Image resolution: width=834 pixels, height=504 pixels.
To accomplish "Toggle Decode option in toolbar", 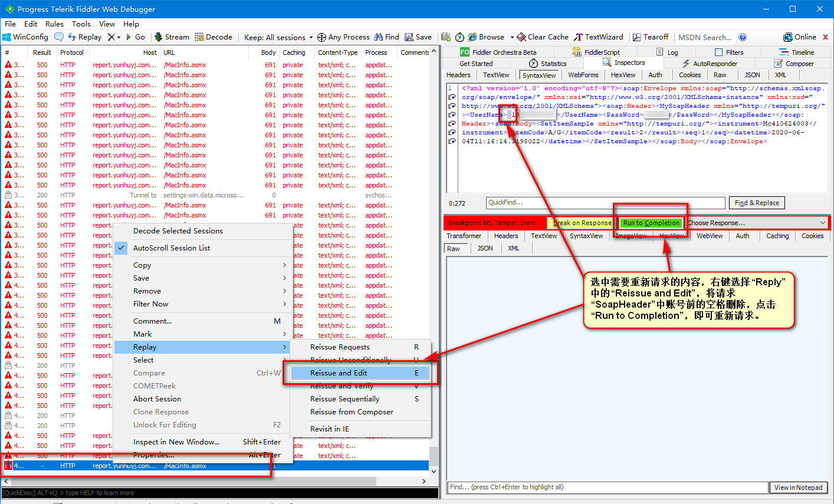I will pyautogui.click(x=214, y=37).
